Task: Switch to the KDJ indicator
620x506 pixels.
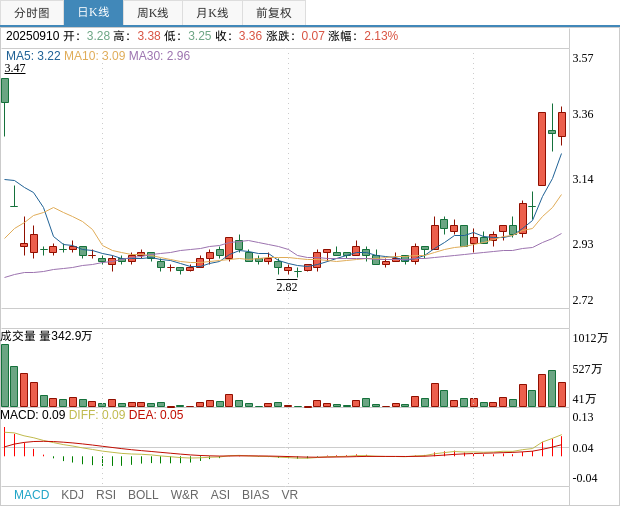Action: tap(72, 495)
